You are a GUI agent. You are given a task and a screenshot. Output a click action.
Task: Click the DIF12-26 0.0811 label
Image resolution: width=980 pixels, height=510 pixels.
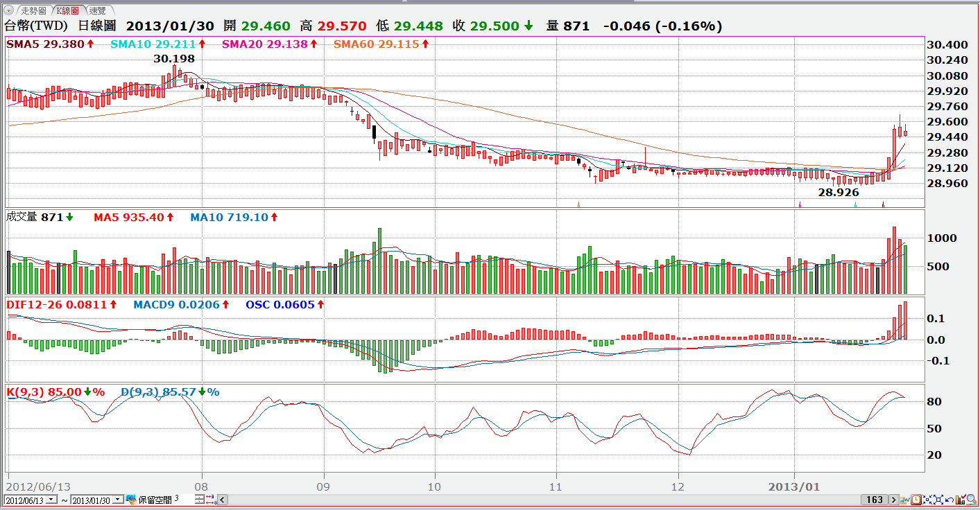(x=61, y=304)
